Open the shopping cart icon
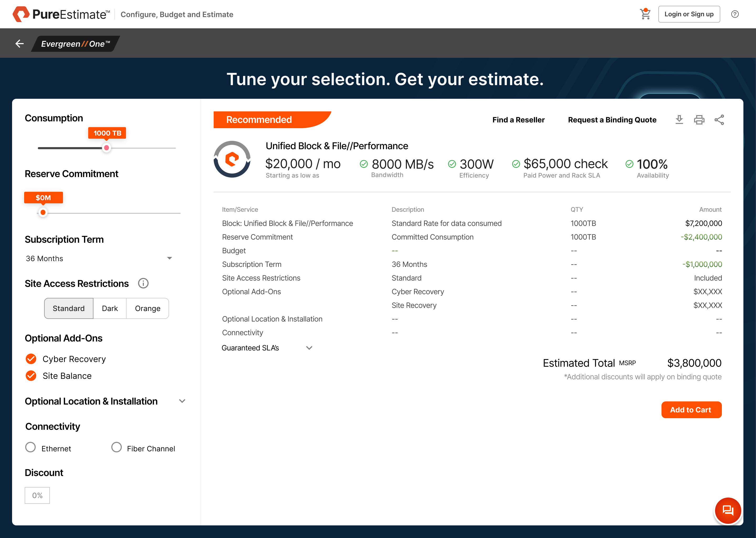This screenshot has width=756, height=538. pos(645,14)
